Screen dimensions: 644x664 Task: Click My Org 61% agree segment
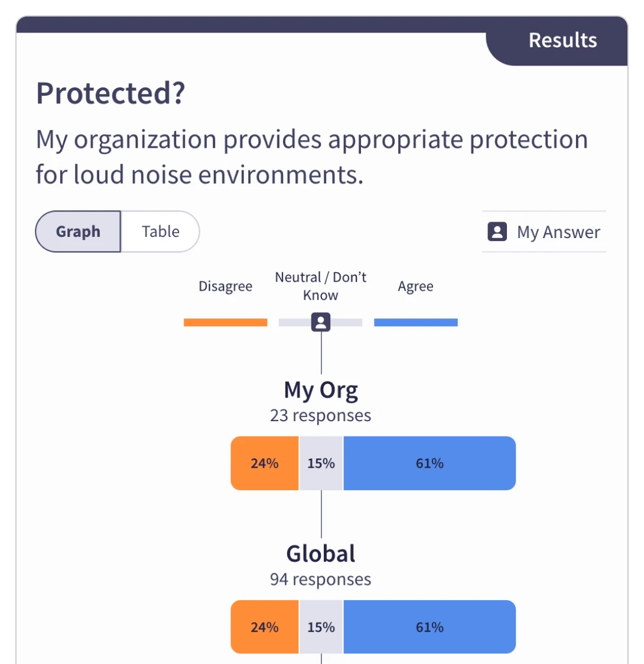coord(430,463)
